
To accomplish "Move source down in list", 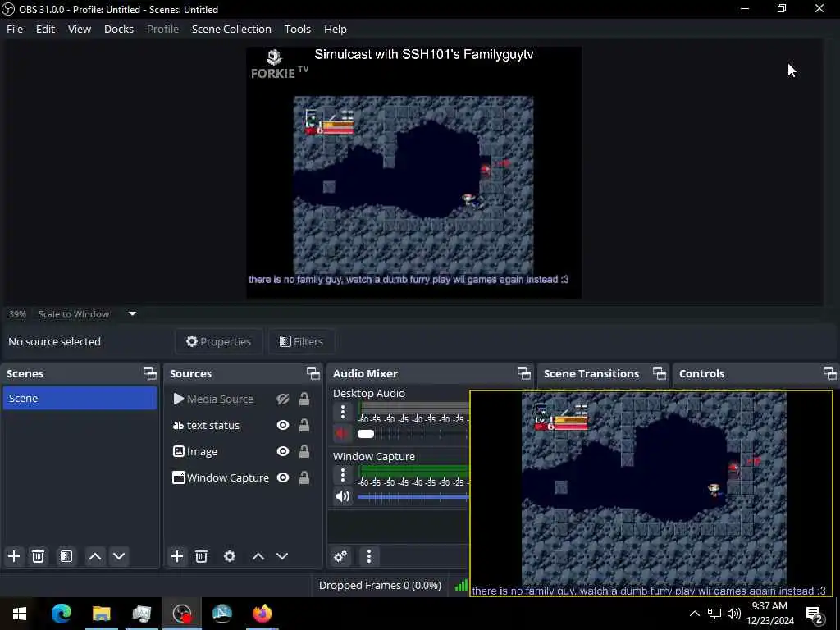I will pos(282,556).
